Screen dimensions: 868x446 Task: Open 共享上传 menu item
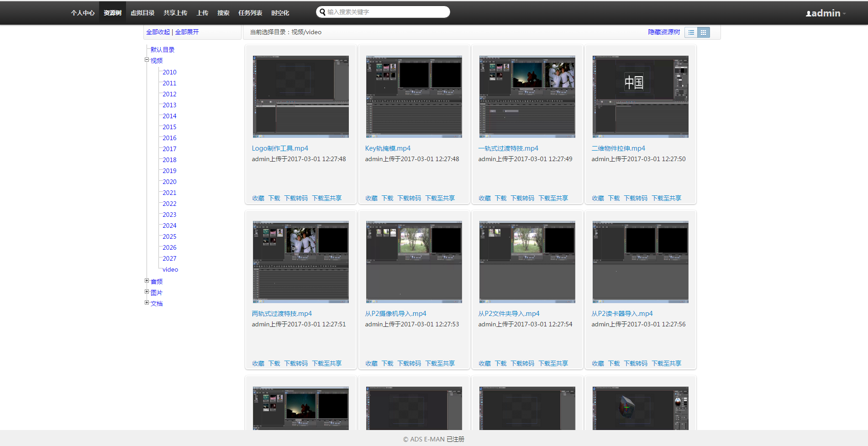click(175, 13)
